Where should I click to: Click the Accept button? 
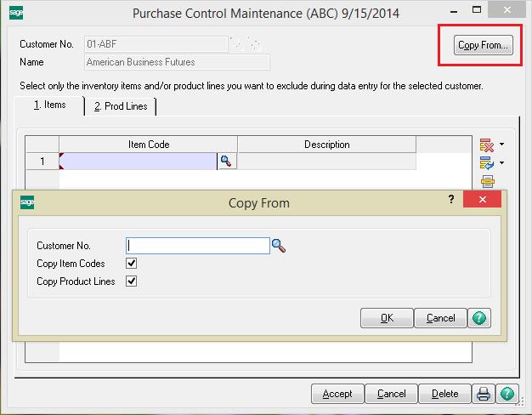pos(337,394)
